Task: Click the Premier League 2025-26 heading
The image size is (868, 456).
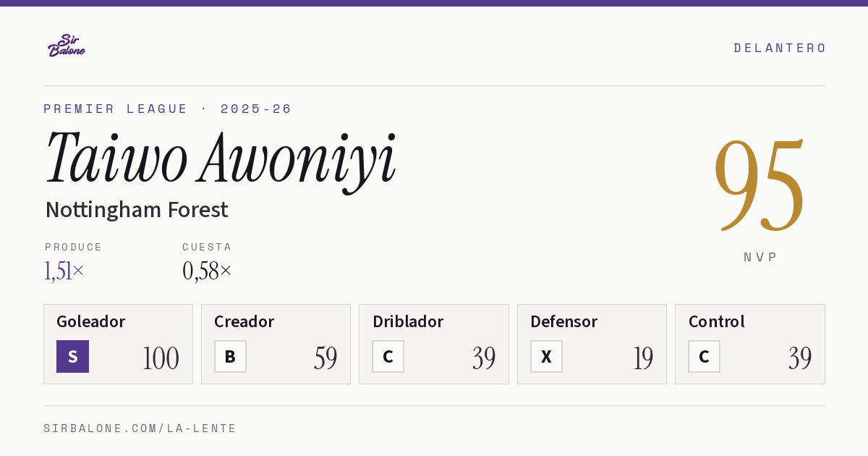Action: coord(168,109)
